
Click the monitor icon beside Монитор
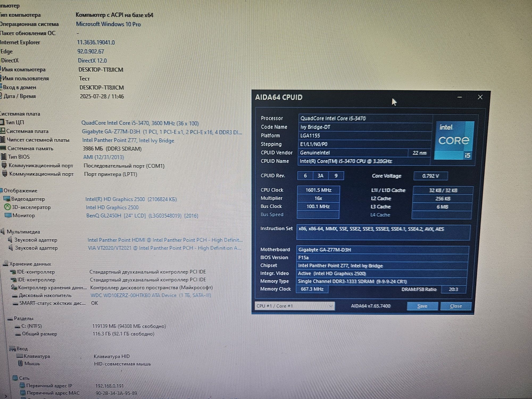[x=8, y=215]
